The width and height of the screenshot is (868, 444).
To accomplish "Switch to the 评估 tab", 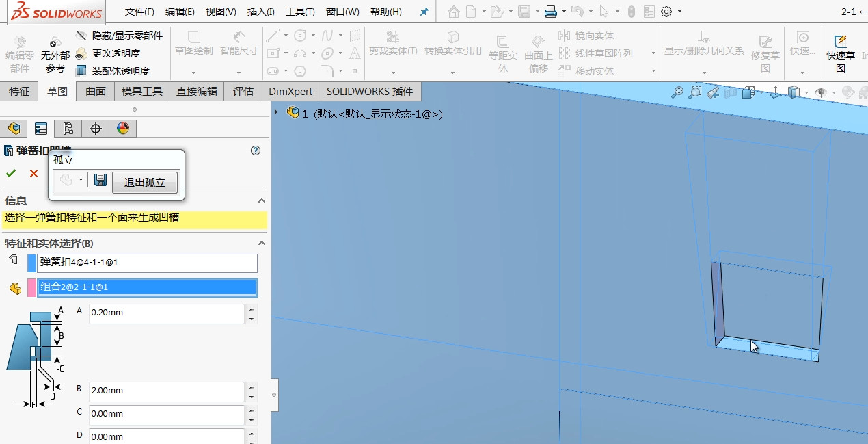I will [x=243, y=91].
